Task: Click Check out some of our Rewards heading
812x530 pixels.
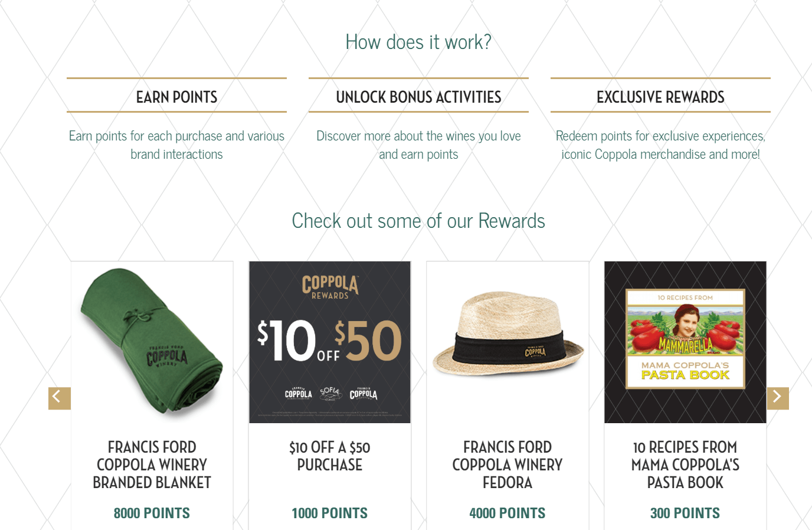Action: click(x=418, y=221)
